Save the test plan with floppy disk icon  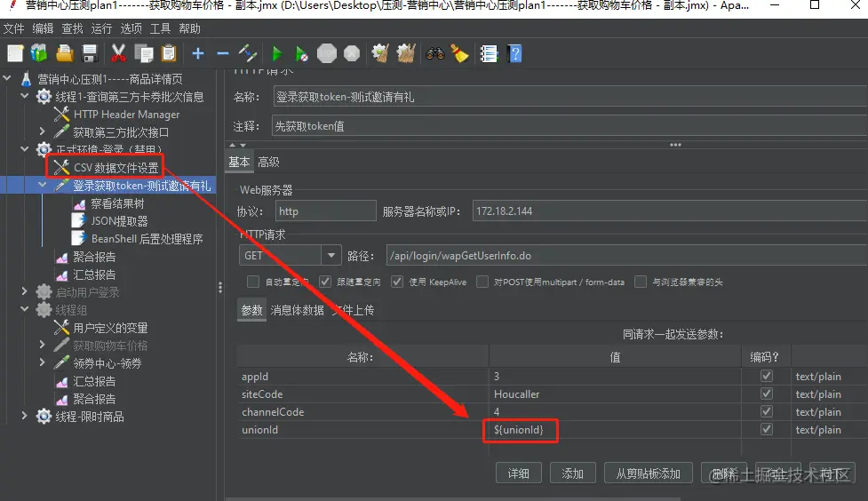(90, 53)
